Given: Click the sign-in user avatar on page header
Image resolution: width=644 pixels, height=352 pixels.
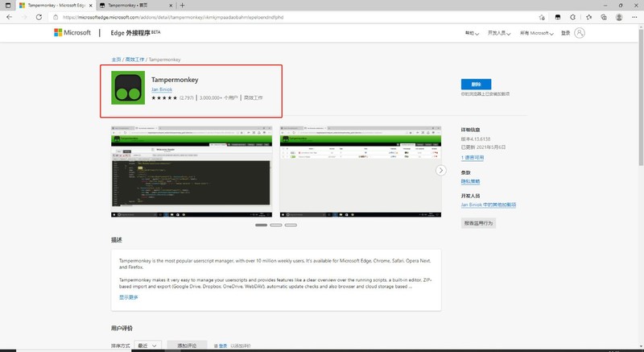Looking at the screenshot, I should (x=579, y=33).
